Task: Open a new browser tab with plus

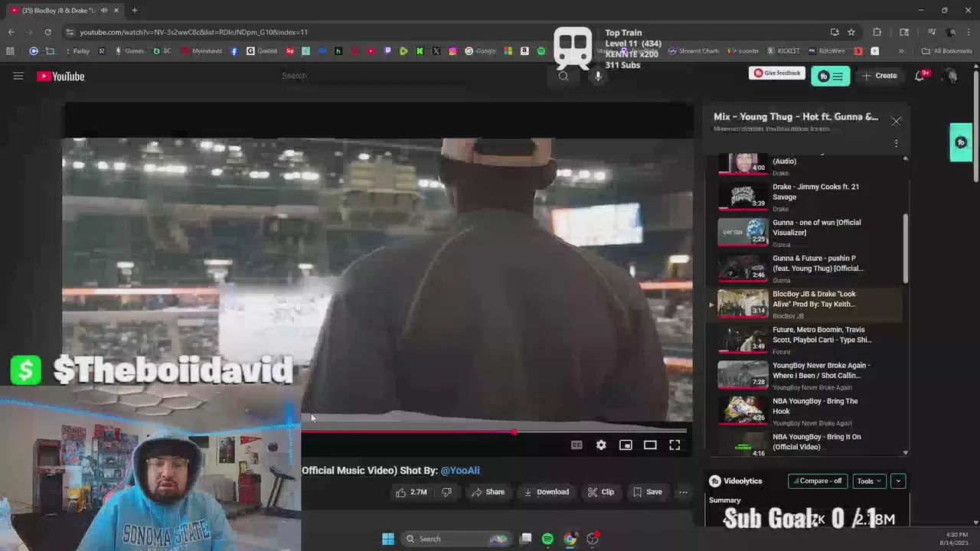Action: (135, 11)
